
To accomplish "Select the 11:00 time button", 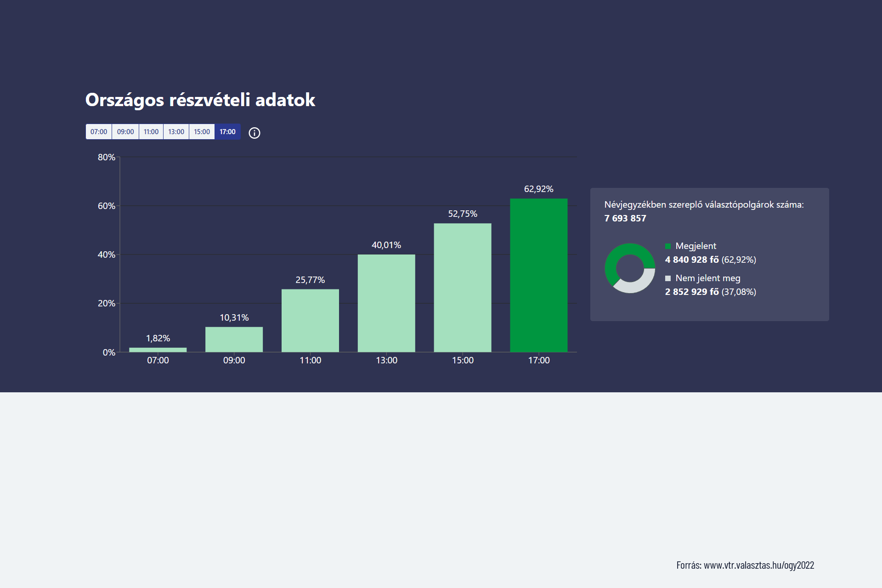I will [151, 132].
